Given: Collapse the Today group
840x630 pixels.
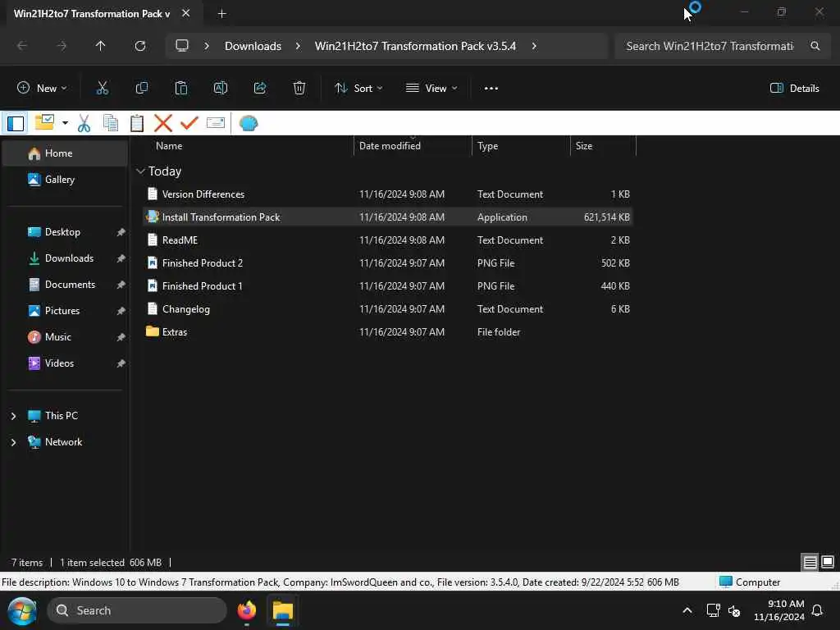Looking at the screenshot, I should [140, 171].
